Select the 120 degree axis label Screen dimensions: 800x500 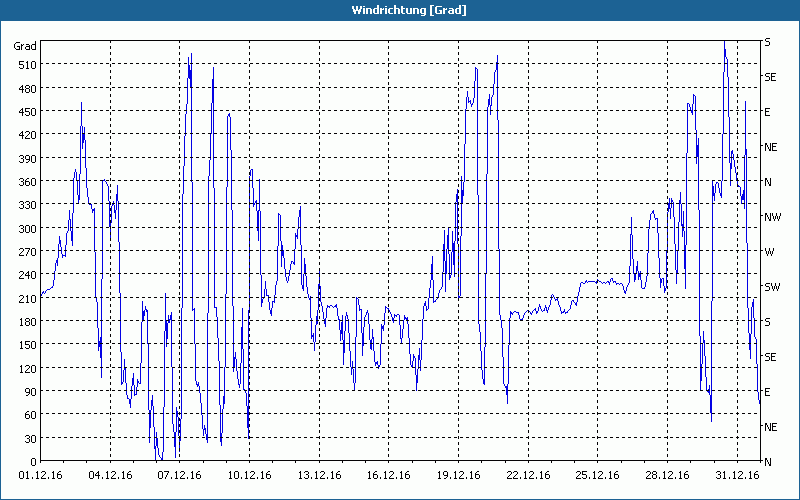click(27, 369)
